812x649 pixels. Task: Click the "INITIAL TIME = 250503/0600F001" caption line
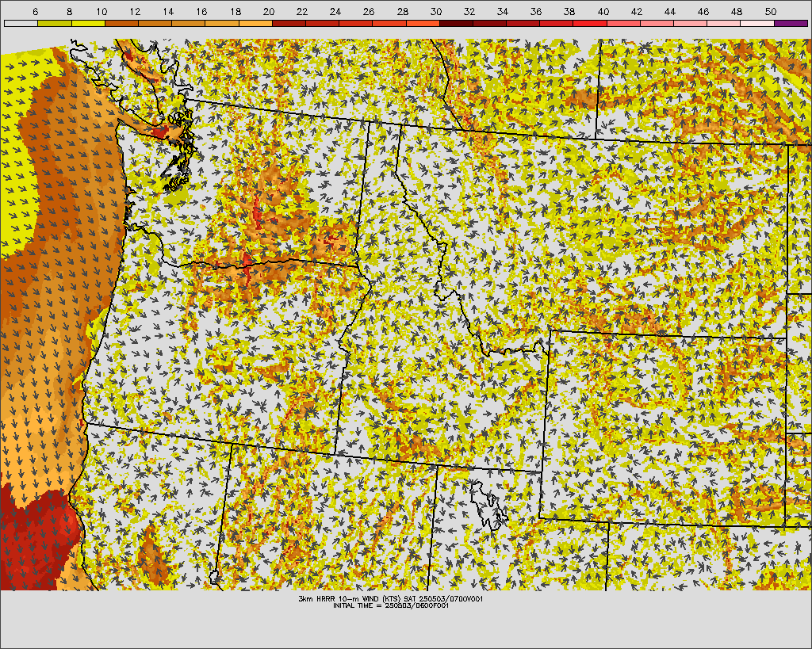coord(391,605)
